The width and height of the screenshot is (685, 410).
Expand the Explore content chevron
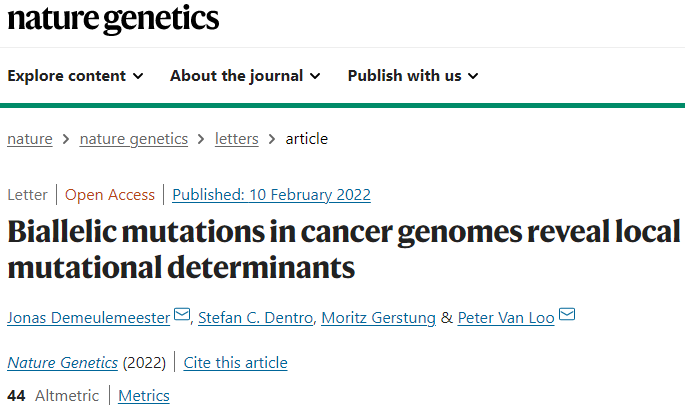138,76
